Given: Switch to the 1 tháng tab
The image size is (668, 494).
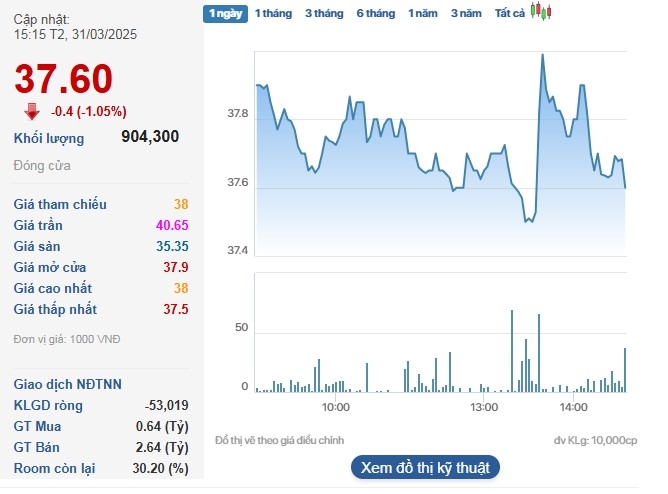Looking at the screenshot, I should (x=273, y=13).
